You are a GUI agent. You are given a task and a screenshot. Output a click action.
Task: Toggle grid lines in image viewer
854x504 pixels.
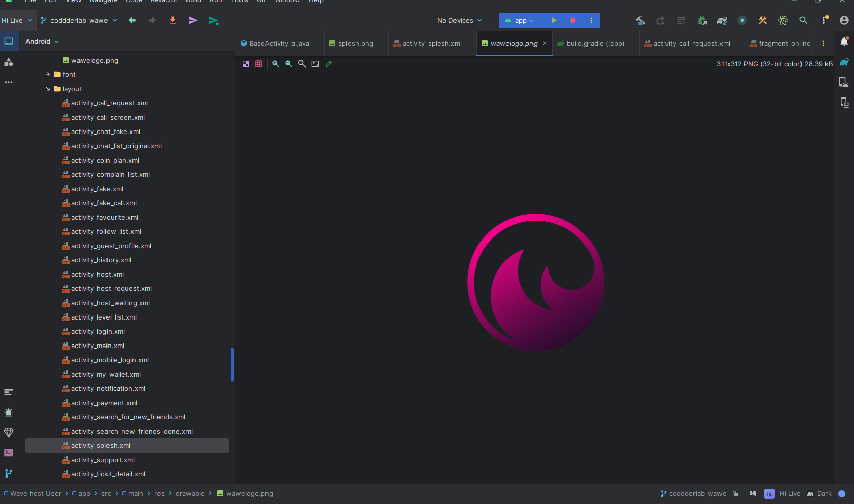(x=259, y=64)
